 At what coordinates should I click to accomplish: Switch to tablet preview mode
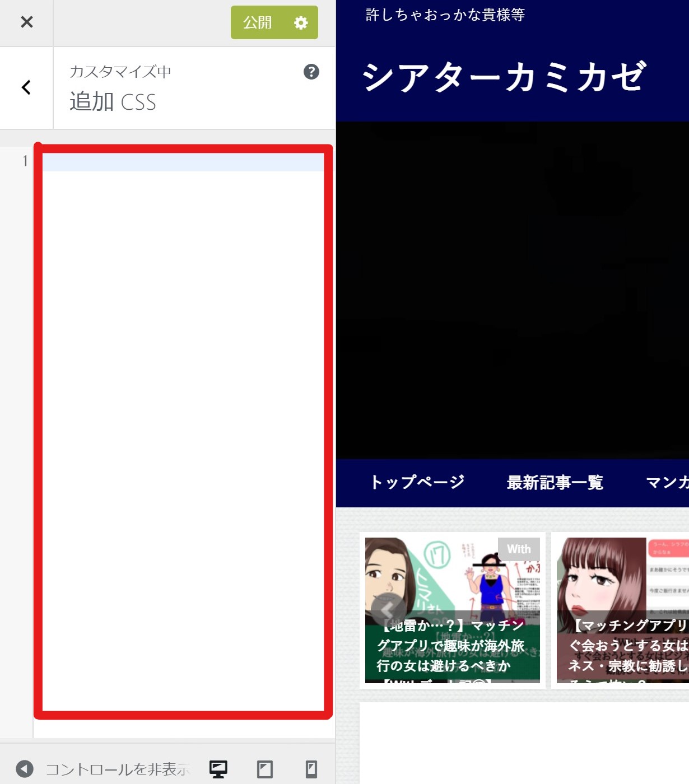click(264, 769)
